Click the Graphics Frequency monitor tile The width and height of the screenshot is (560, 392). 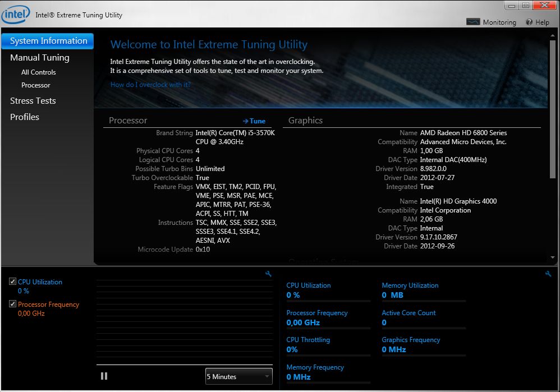(x=424, y=345)
